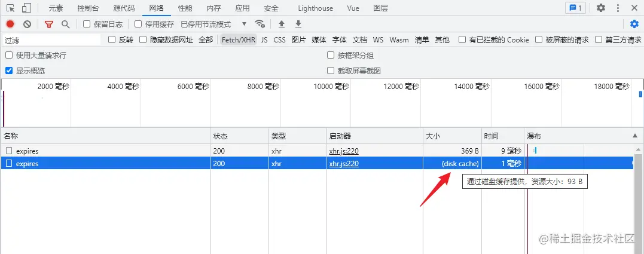This screenshot has height=254, width=644.
Task: Tick the 隐藏数据网址 checkbox
Action: click(x=142, y=39)
